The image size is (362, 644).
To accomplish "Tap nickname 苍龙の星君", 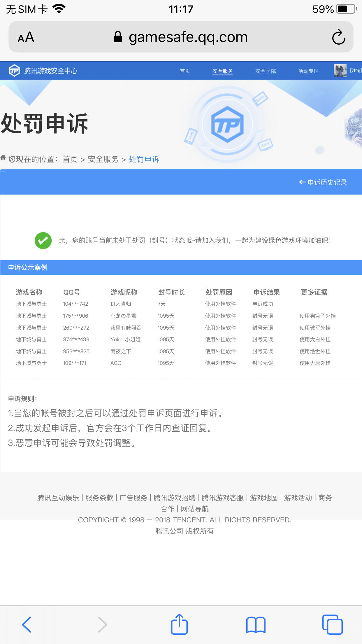I will click(x=123, y=316).
